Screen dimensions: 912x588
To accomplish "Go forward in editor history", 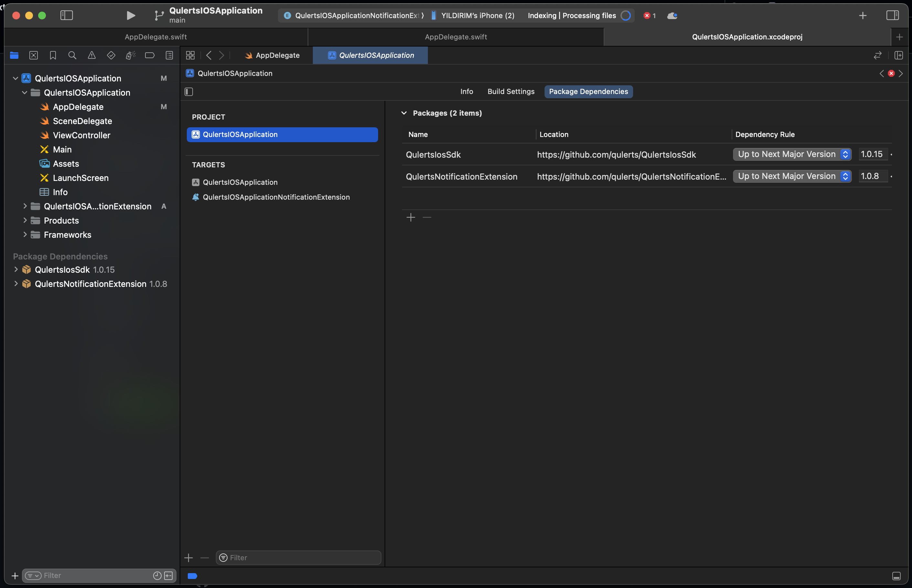I will [221, 55].
